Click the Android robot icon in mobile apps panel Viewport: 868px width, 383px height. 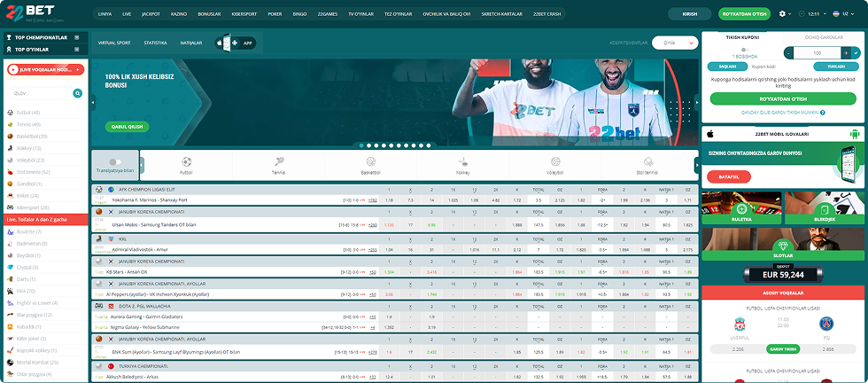(854, 134)
